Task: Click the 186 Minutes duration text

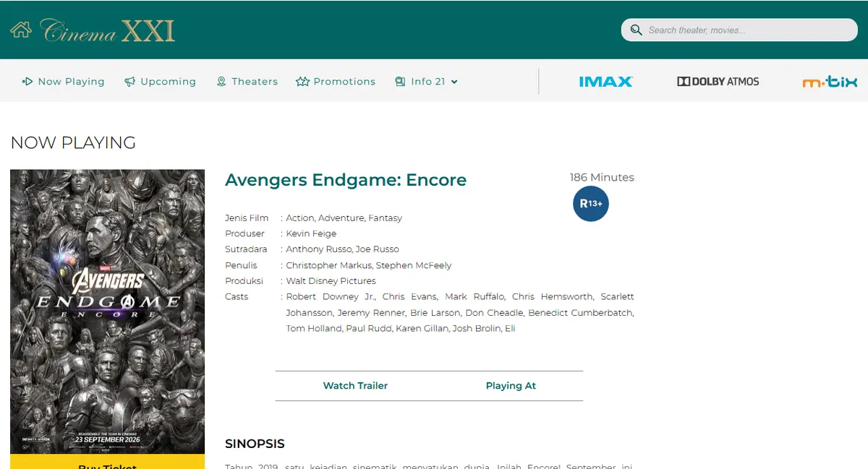Action: point(602,177)
